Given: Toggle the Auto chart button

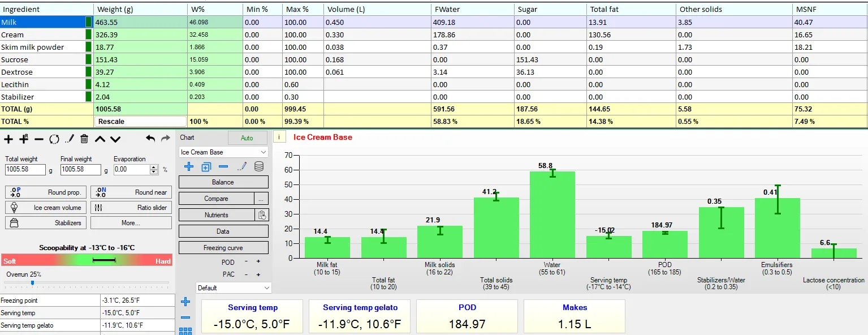Looking at the screenshot, I should 247,138.
